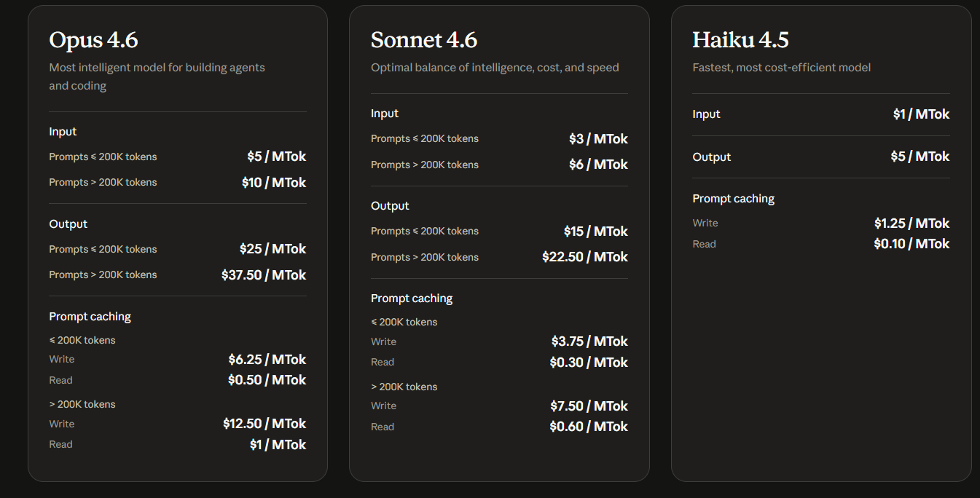
Task: Click 'Prompts > 200K tokens' beside $37.50 / MTok
Action: [x=103, y=274]
